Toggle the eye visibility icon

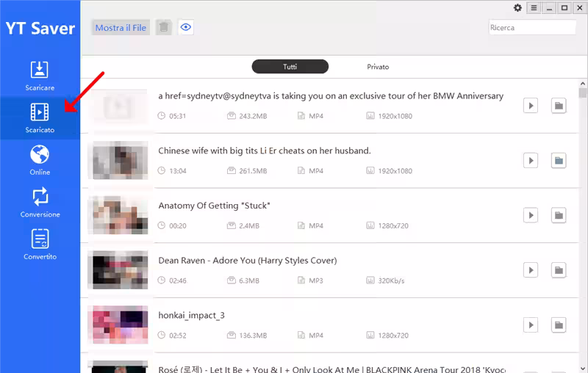(186, 28)
